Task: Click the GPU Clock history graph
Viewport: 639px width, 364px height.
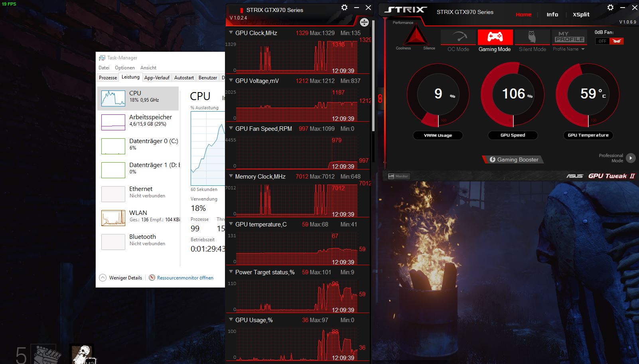Action: point(297,56)
